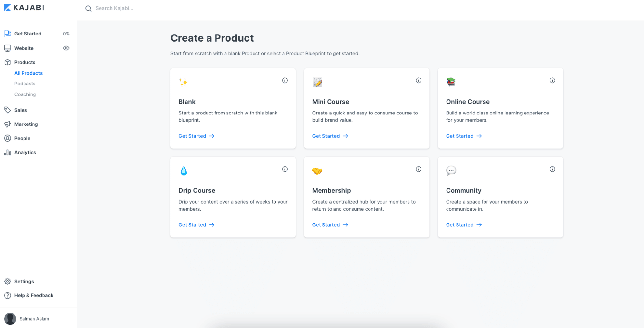The width and height of the screenshot is (644, 328).
Task: Expand the Marketing sidebar section
Action: tap(26, 124)
